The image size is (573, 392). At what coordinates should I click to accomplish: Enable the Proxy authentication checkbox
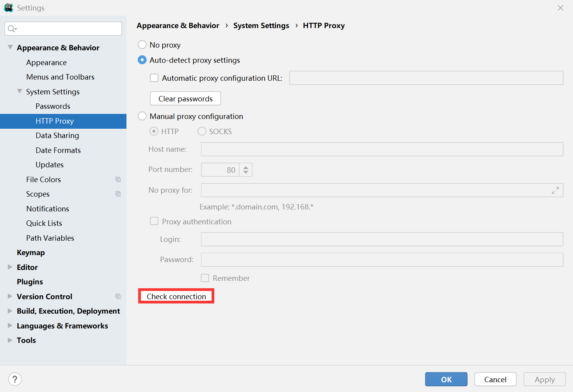click(154, 221)
